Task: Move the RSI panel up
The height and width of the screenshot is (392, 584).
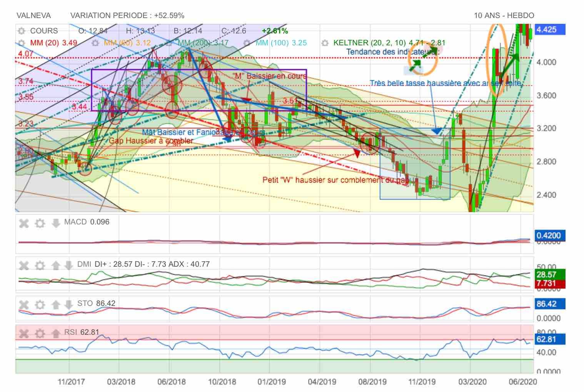Action: [x=56, y=333]
